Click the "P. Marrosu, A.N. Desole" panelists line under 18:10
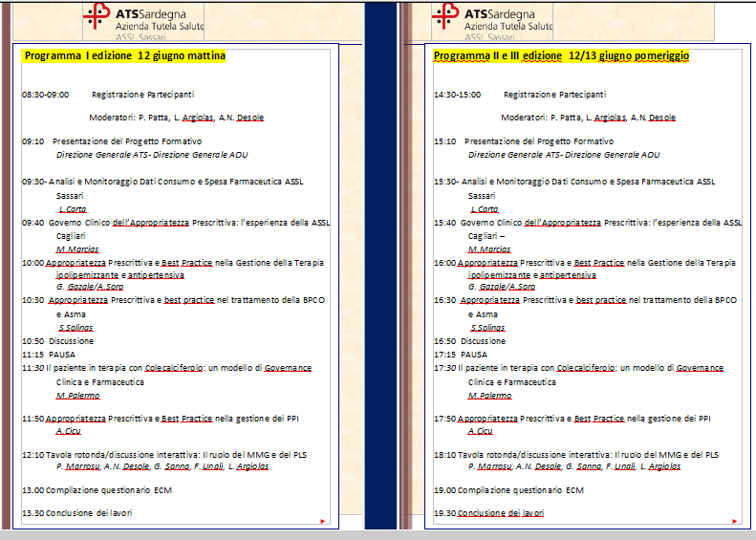The height and width of the screenshot is (540, 756). 573,466
